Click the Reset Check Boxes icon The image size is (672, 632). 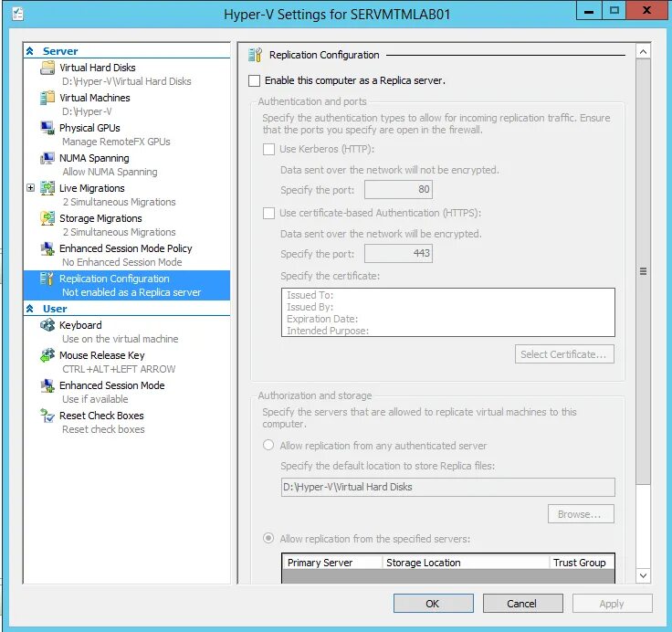(x=47, y=416)
